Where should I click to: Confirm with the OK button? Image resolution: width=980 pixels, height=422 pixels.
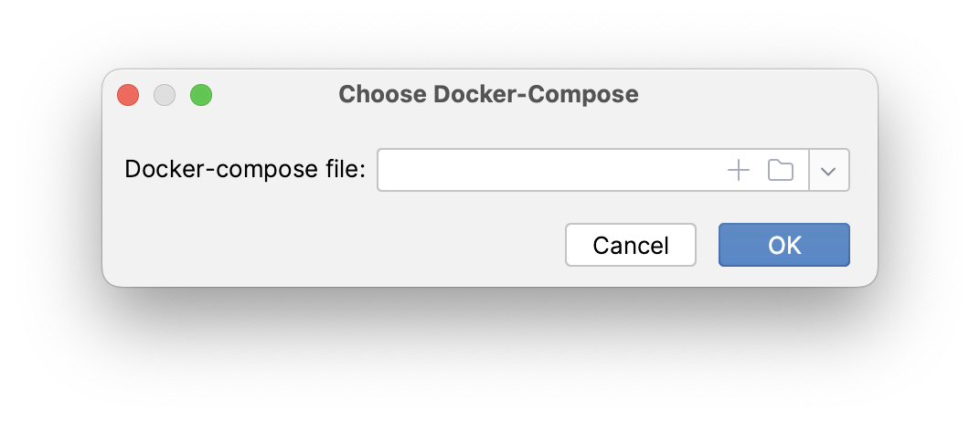[x=784, y=245]
